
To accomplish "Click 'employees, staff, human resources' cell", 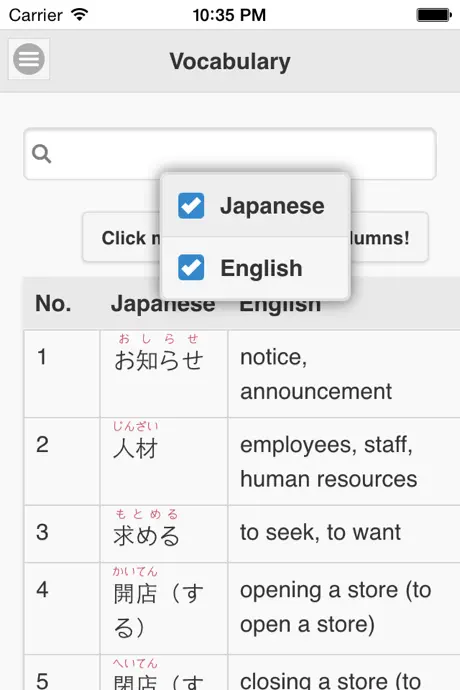I will point(344,461).
